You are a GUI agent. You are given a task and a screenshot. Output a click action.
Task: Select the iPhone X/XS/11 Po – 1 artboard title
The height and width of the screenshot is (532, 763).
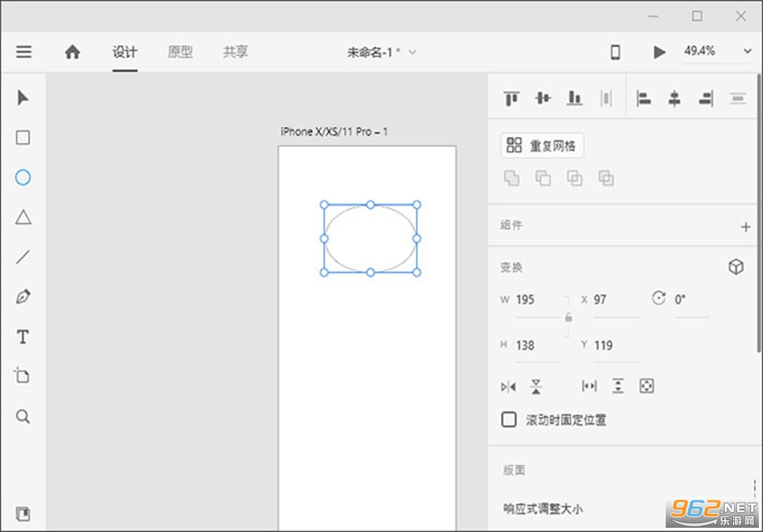(334, 132)
